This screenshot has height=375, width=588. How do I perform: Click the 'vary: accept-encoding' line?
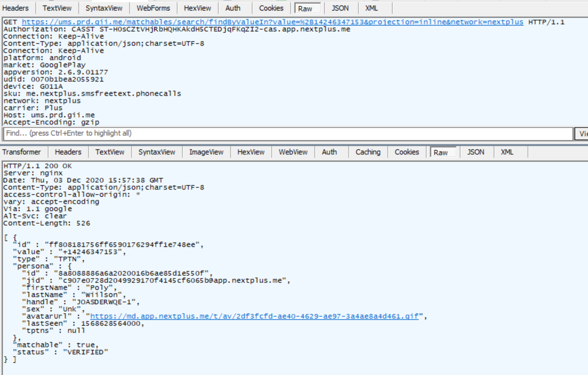tap(51, 202)
